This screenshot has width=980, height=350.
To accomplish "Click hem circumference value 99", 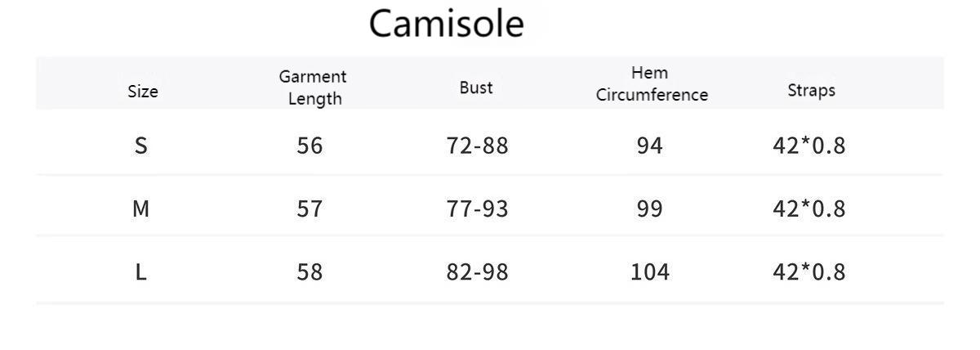I will coord(650,209).
